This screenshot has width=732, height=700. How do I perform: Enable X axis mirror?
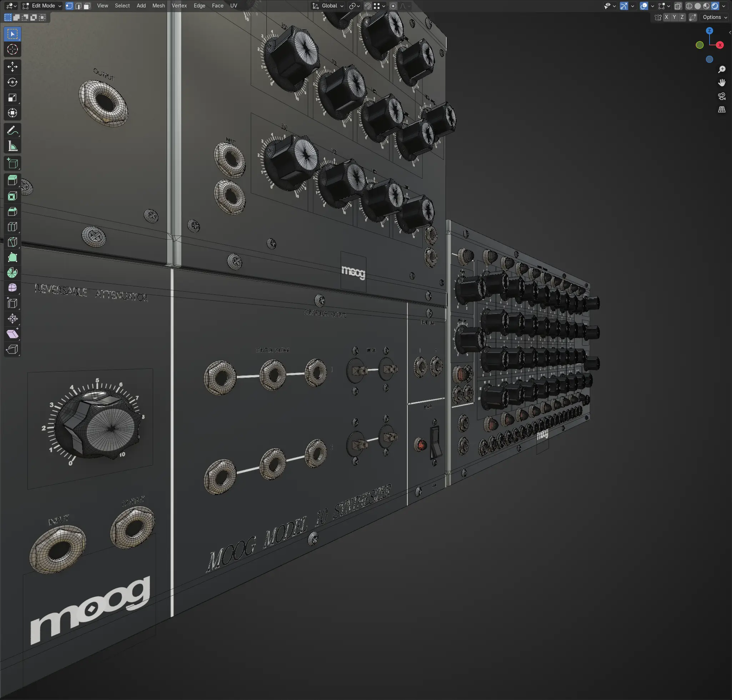[666, 17]
